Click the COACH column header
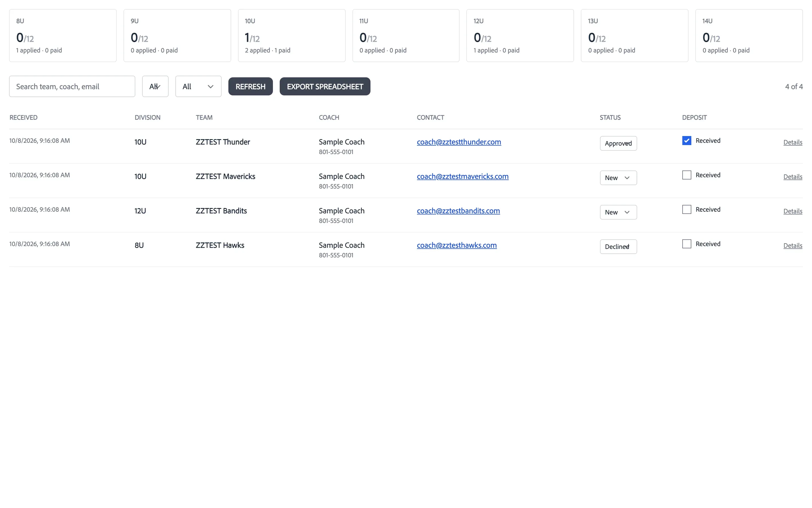The width and height of the screenshot is (812, 508). tap(329, 118)
